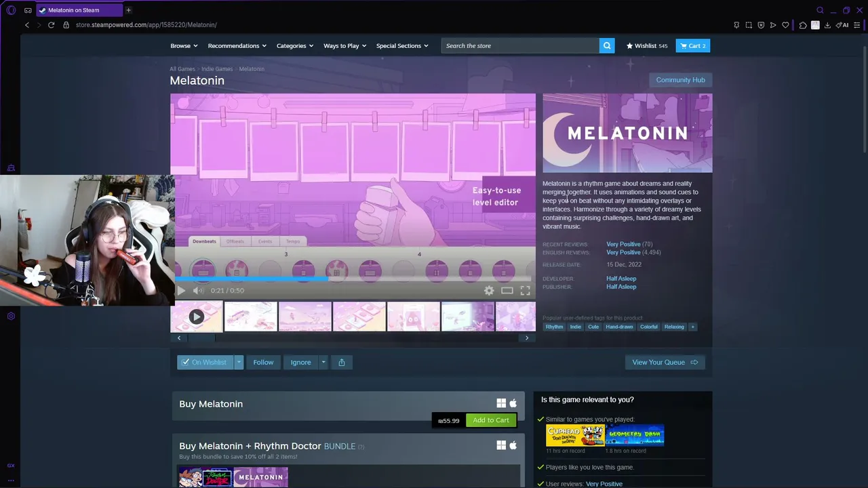
Task: Toggle theater mode for the trailer
Action: (507, 291)
